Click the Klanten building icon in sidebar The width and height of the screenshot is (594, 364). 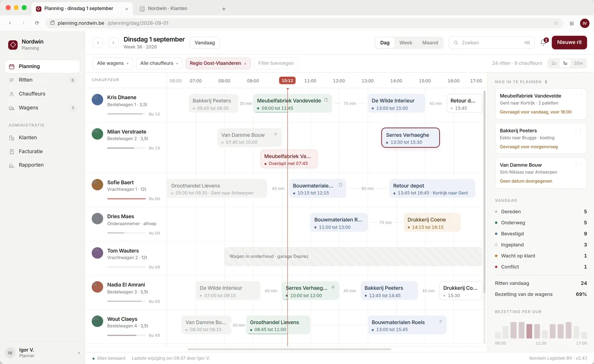coord(11,138)
